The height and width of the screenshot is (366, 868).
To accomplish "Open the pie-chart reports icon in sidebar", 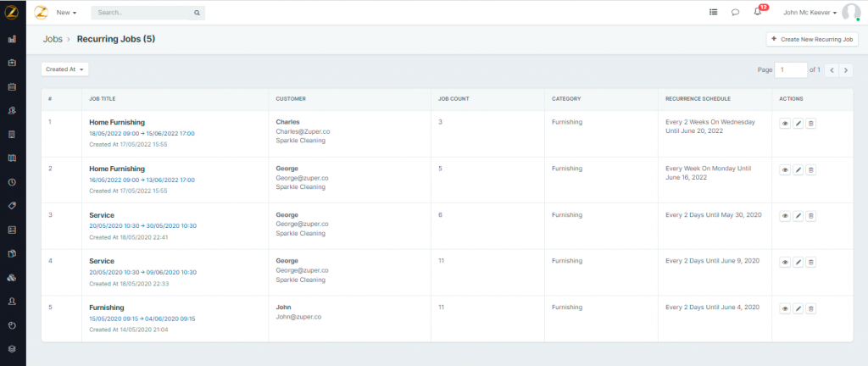I will point(12,325).
